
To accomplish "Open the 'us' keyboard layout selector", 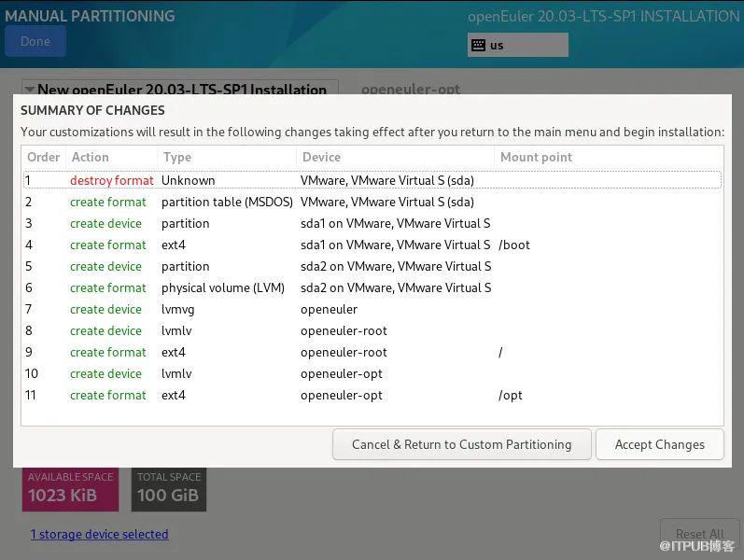I will (x=518, y=45).
